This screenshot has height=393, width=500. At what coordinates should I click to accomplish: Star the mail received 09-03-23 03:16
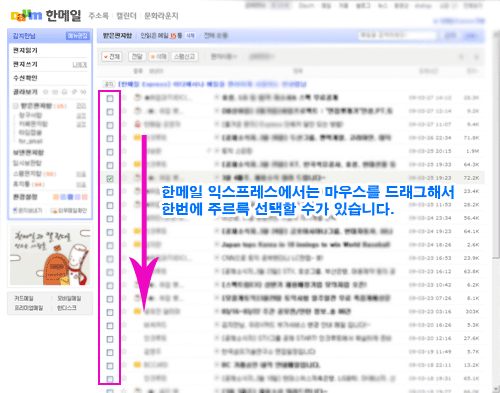[125, 311]
